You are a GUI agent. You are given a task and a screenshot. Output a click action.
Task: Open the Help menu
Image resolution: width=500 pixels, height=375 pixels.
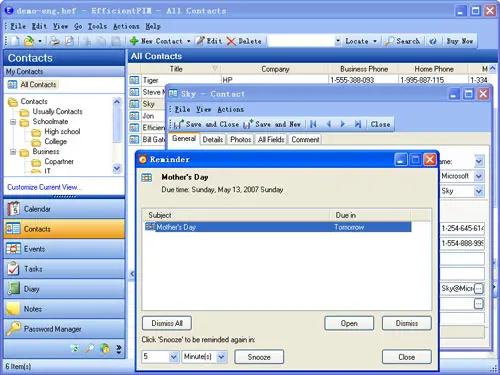[153, 26]
